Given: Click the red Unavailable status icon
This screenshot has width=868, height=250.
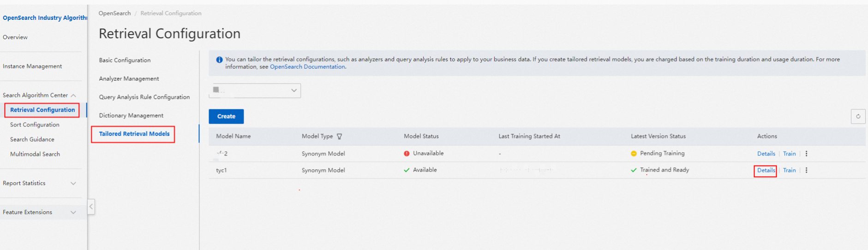Looking at the screenshot, I should click(x=407, y=154).
